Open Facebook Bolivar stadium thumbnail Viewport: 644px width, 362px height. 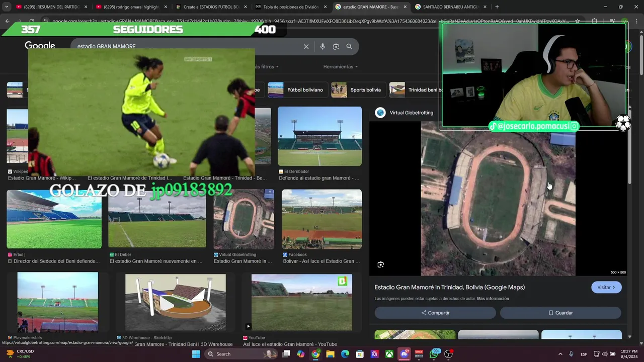[321, 219]
